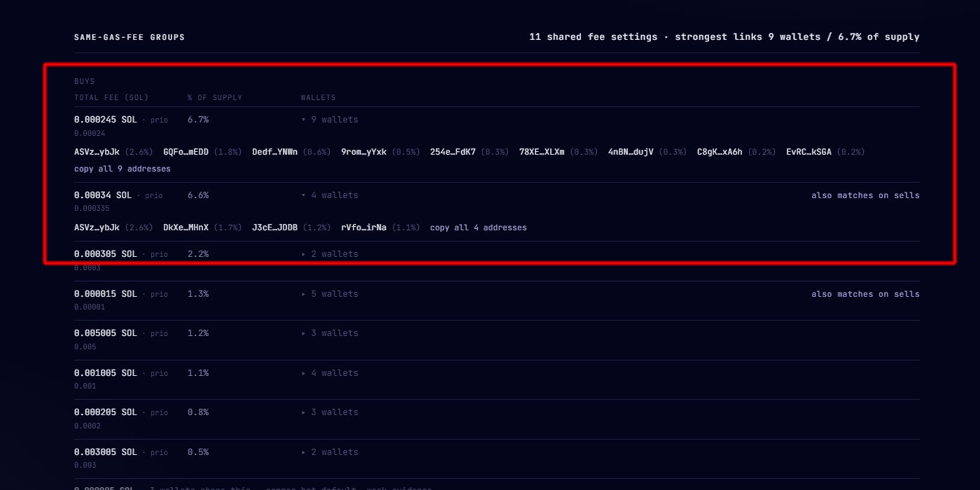
Task: Expand the 4 wallets group at 0.001005 SOL
Action: tap(329, 373)
